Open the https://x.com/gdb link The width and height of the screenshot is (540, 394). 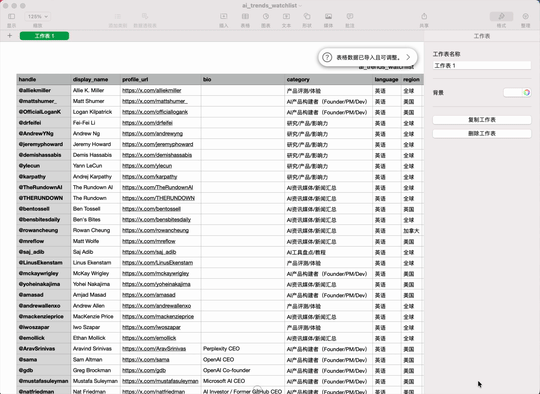click(144, 370)
